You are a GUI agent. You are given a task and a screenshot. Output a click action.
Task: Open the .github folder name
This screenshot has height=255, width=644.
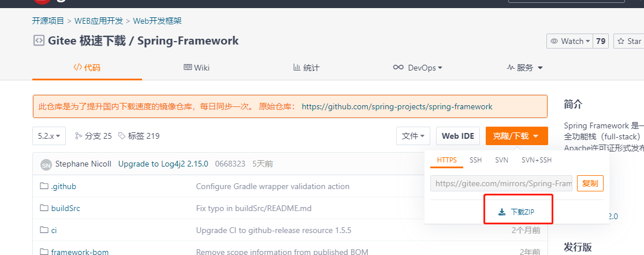tap(64, 186)
